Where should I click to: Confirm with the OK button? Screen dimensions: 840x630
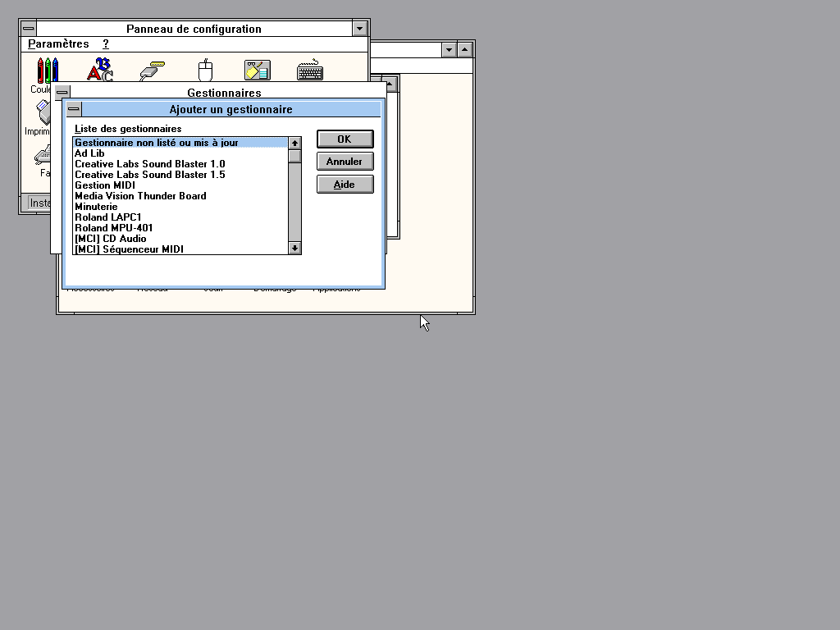point(345,139)
